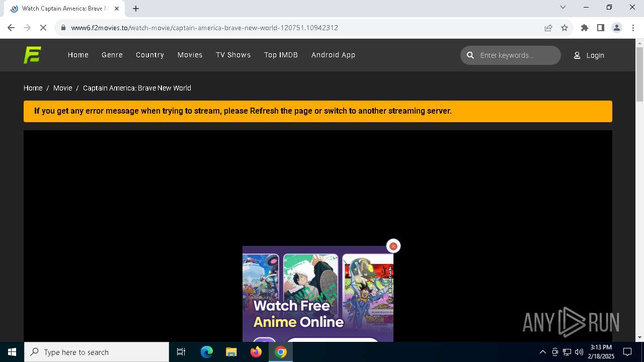Screen dimensions: 644x362
Task: Open File Explorer from the taskbar
Action: coord(231,352)
